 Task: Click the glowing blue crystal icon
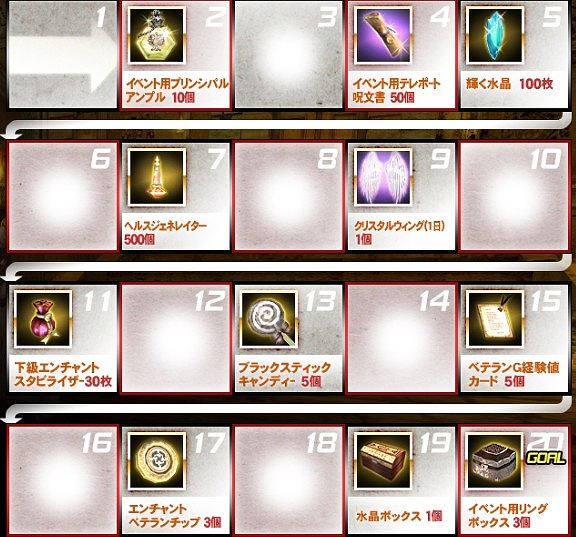(495, 36)
